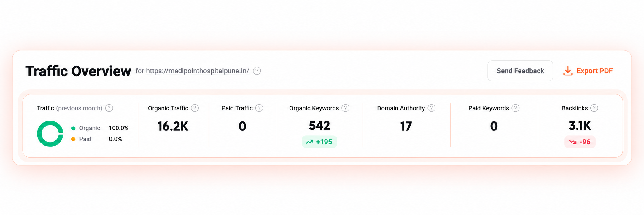Click the Paid Keywords value 0
The height and width of the screenshot is (215, 644).
tap(494, 126)
